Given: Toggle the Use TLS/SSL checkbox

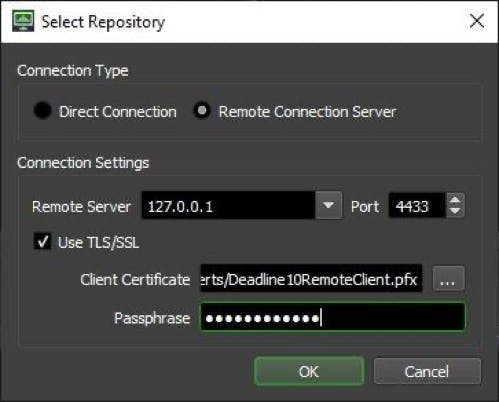Looking at the screenshot, I should click(x=43, y=241).
